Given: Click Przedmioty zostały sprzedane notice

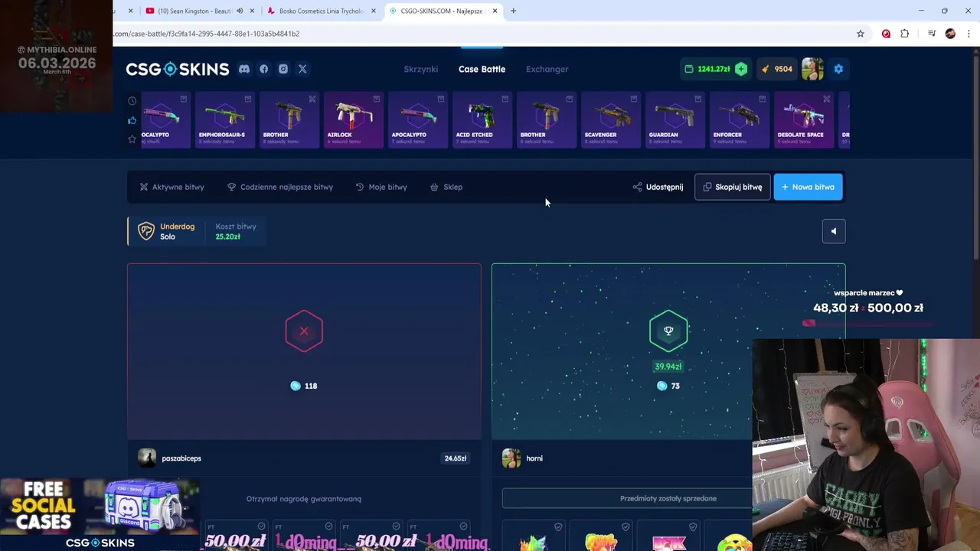Looking at the screenshot, I should point(668,498).
